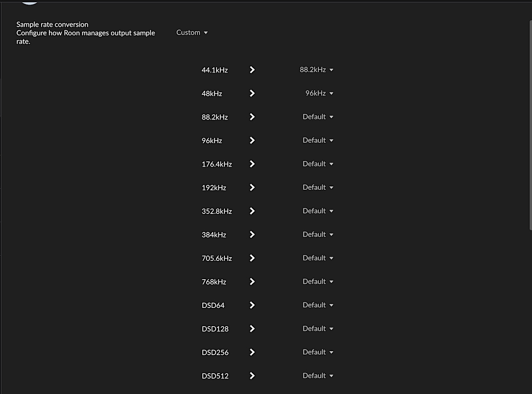
Task: Open Default dropdown for 384kHz row
Action: [318, 234]
